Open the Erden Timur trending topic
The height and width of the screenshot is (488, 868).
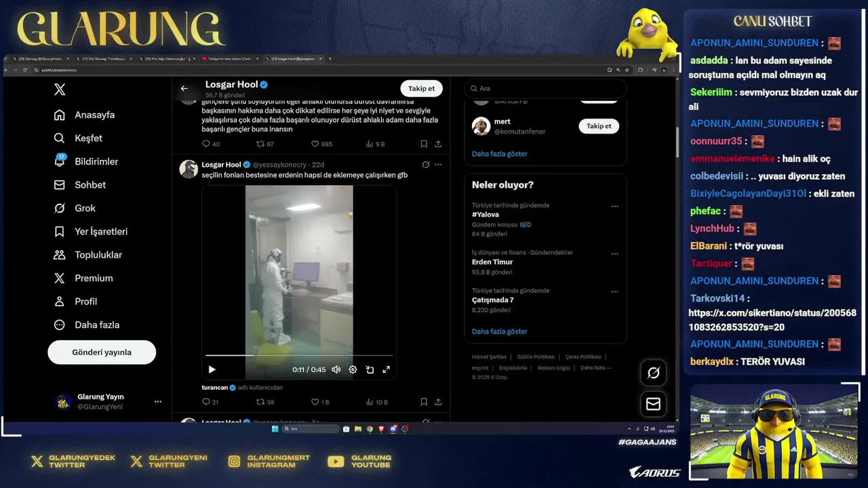pos(492,262)
